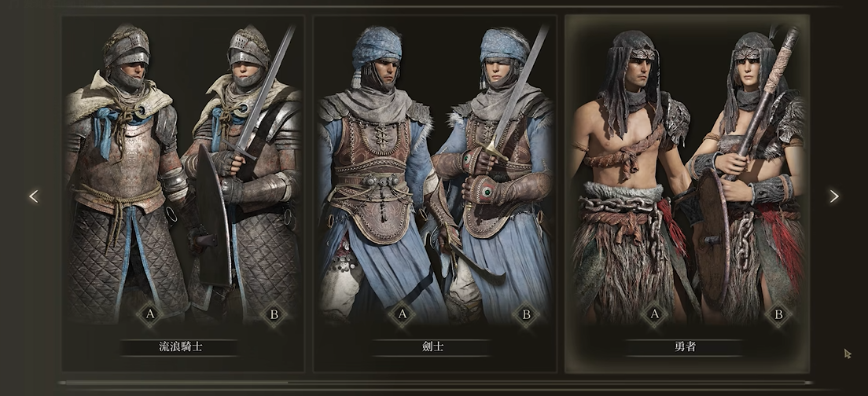Image resolution: width=868 pixels, height=396 pixels.
Task: Click the horizontal scrollbar thumb
Action: (173, 382)
